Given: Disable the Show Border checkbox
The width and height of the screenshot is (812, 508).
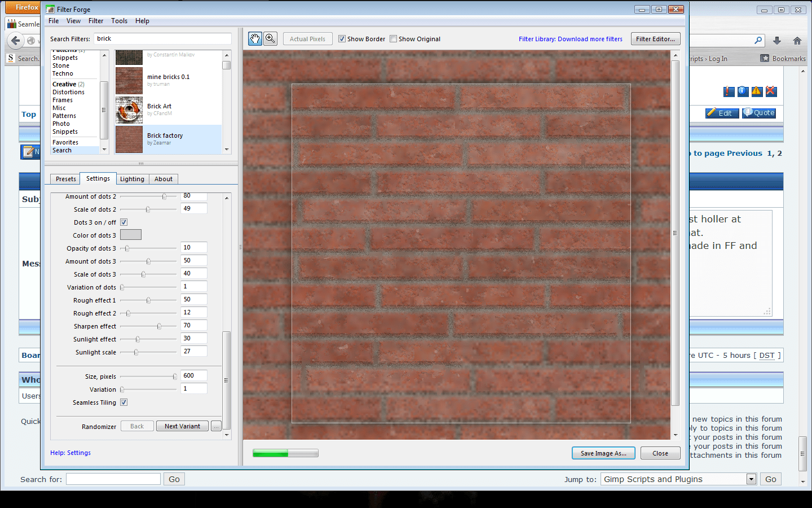Looking at the screenshot, I should click(342, 38).
